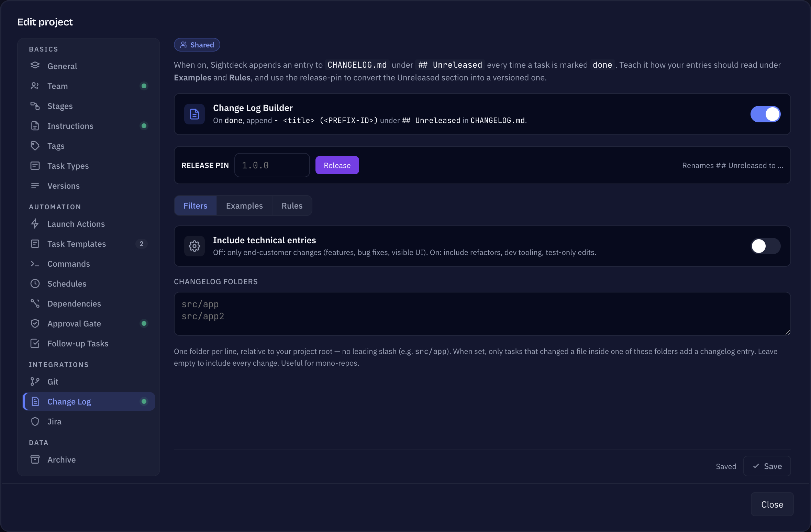The image size is (811, 532).
Task: Switch to the Examples tab
Action: click(x=244, y=206)
